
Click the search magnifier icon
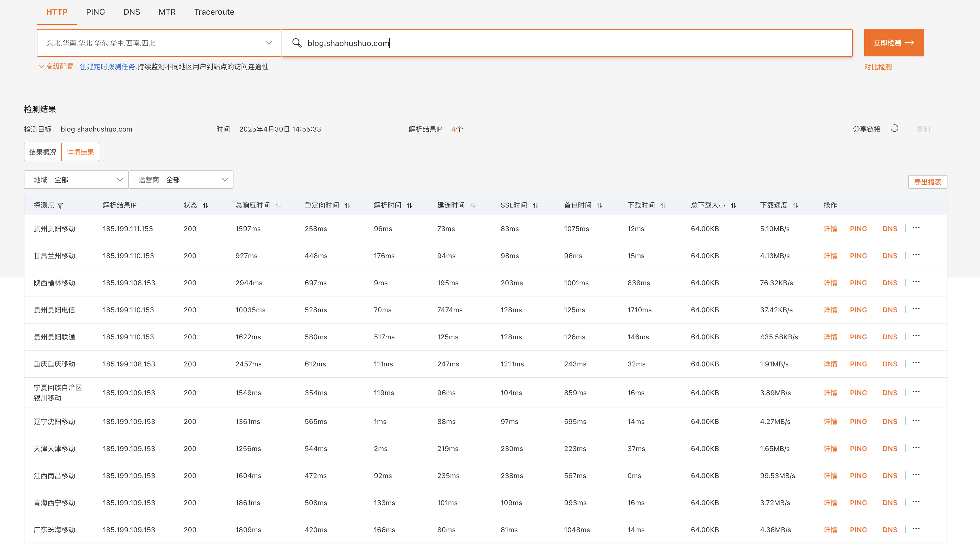(x=297, y=43)
